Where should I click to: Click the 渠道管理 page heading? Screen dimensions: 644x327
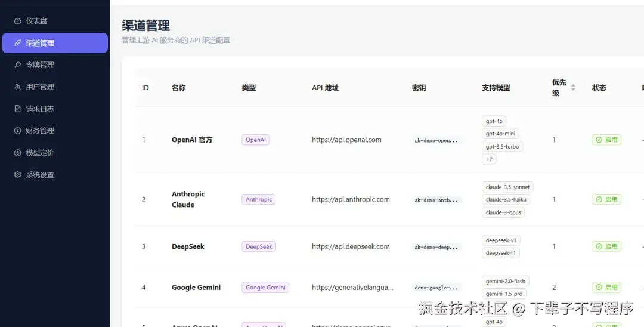click(x=146, y=26)
